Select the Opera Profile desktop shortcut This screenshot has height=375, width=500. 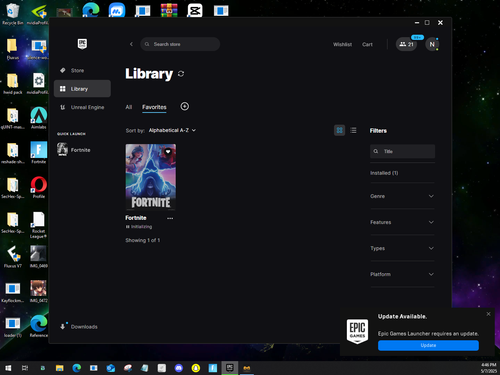pos(39,187)
